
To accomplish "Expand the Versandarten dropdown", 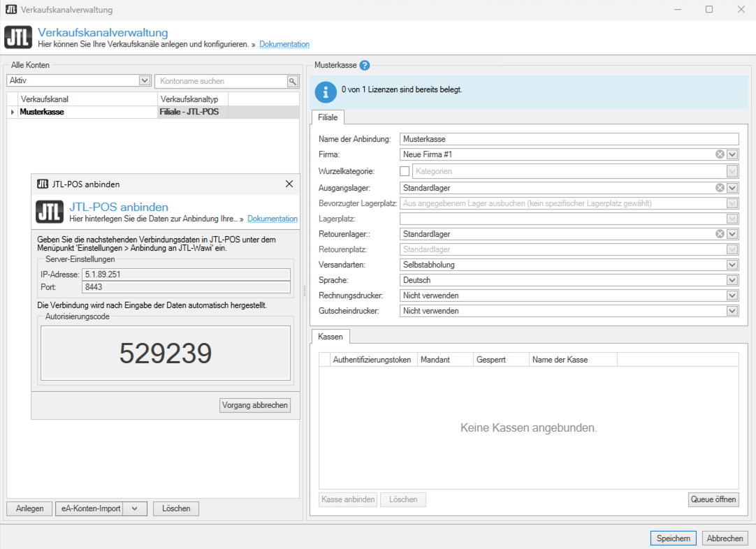I will point(732,265).
